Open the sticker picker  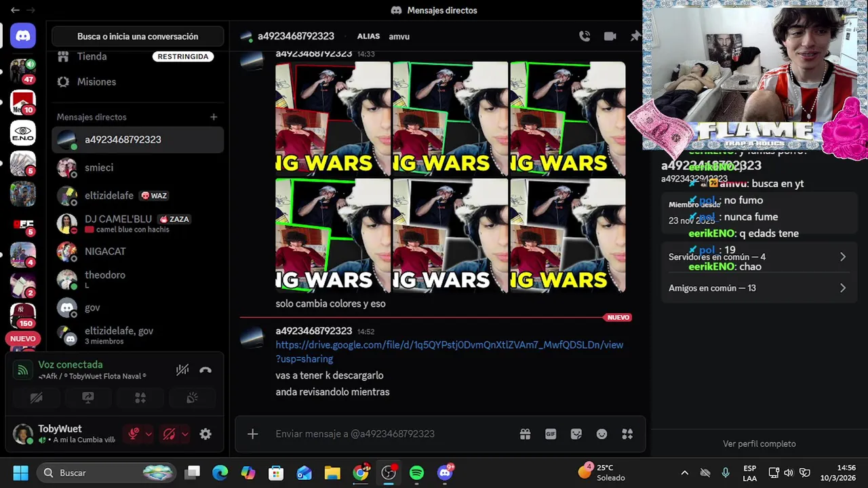tap(576, 434)
